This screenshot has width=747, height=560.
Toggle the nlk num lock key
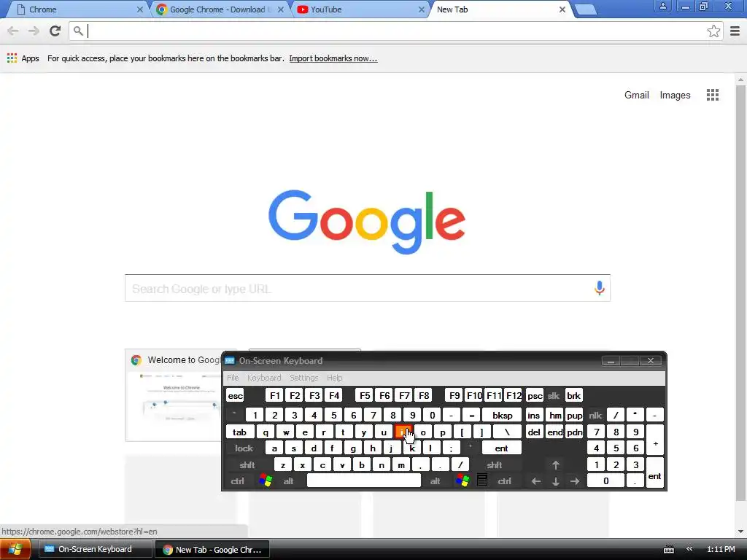pos(595,415)
